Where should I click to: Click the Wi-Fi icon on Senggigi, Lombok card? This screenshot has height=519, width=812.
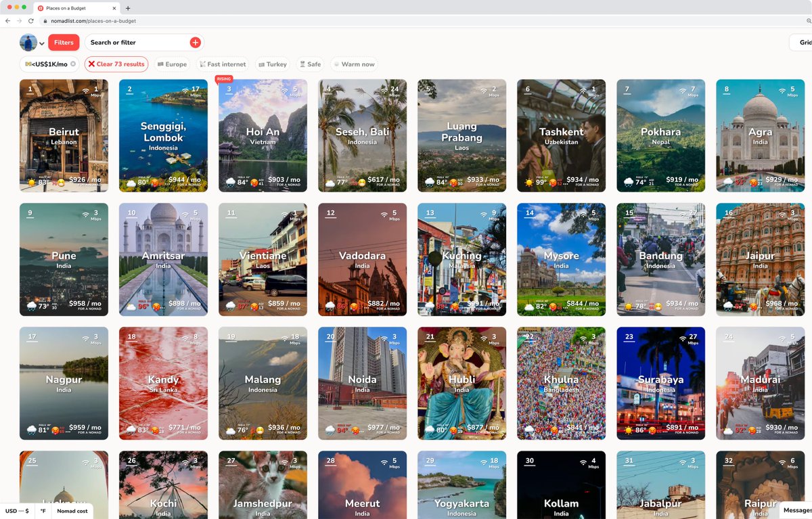185,91
